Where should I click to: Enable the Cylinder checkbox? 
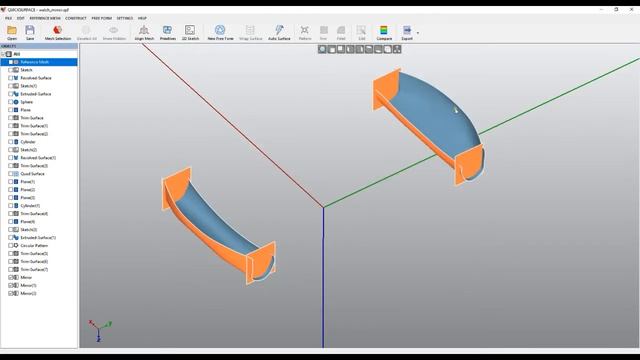(x=11, y=142)
